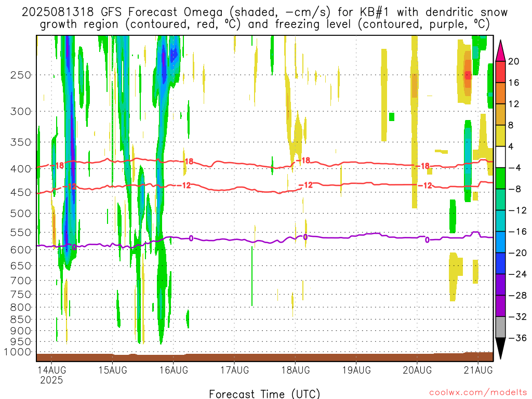Click the 18AUG time axis label
Image resolution: width=532 pixels, height=399 pixels.
296,370
